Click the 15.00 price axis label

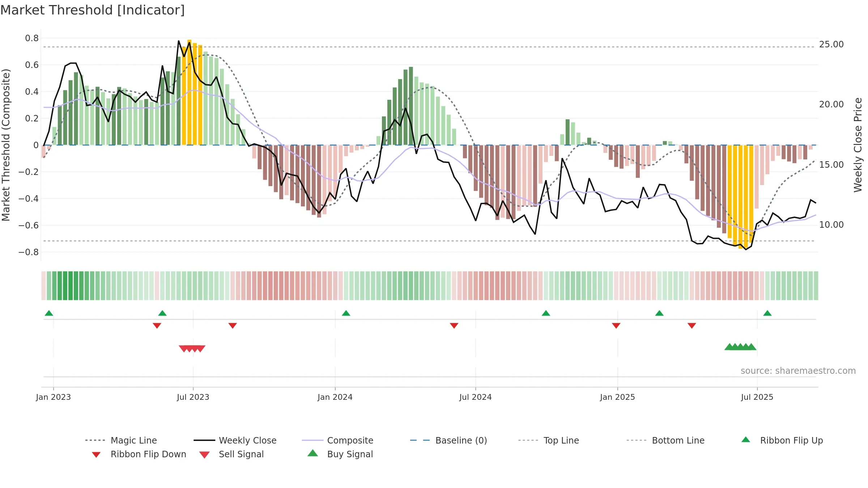831,165
